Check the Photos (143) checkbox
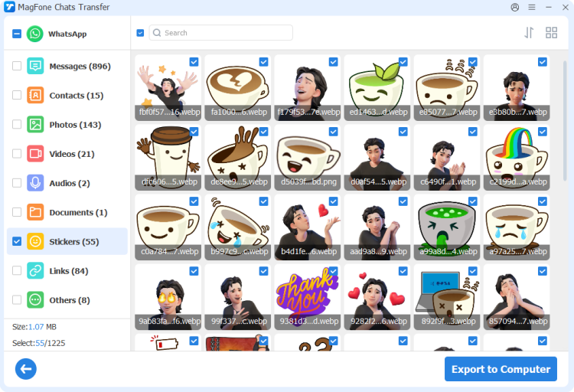Image resolution: width=574 pixels, height=392 pixels. [17, 125]
